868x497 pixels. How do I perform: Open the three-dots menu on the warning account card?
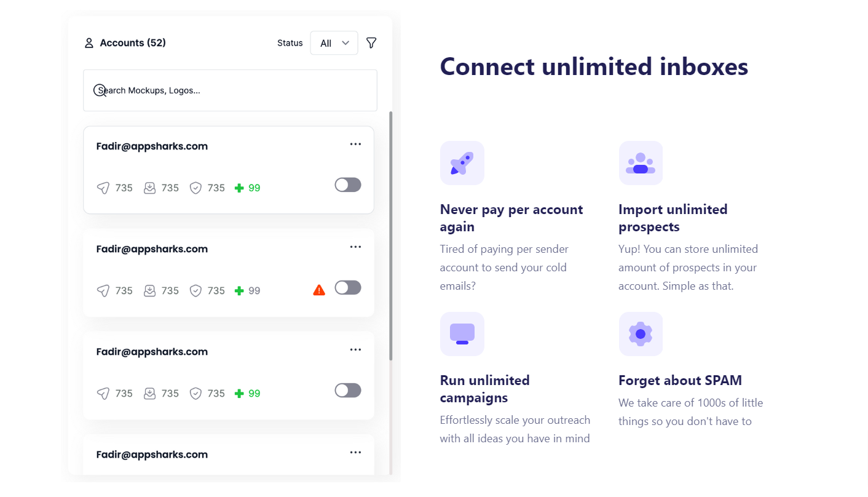pos(355,247)
